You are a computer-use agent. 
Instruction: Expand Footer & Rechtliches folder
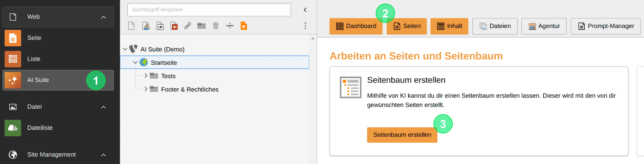pyautogui.click(x=146, y=89)
